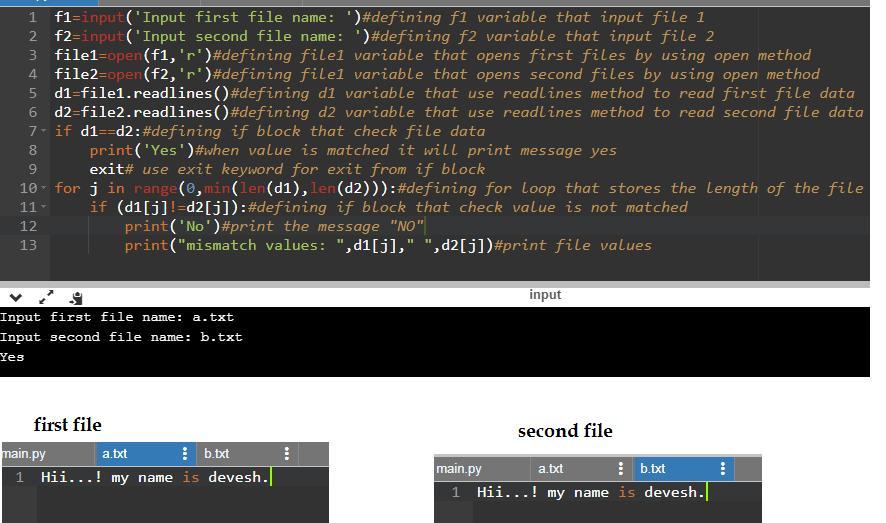This screenshot has height=523, width=886.
Task: Click 'if d1==d2:' on line 7
Action: click(x=98, y=132)
